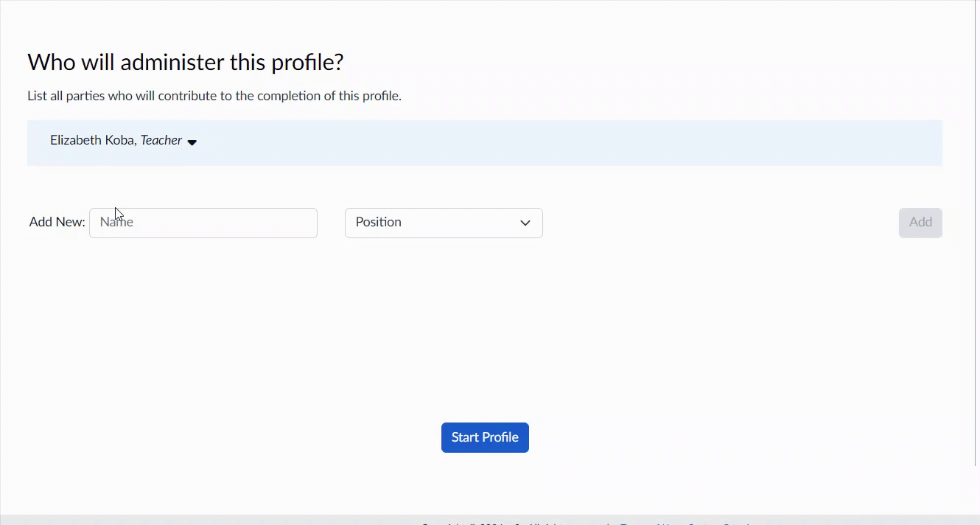
Task: Click the right-edge vertical scrollbar
Action: tap(977, 233)
